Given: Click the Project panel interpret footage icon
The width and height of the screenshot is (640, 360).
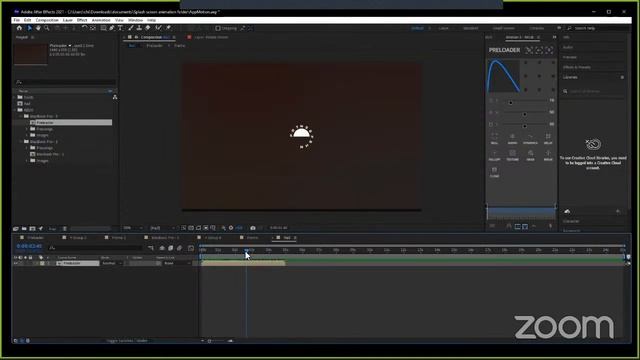Looking at the screenshot, I should point(16,229).
